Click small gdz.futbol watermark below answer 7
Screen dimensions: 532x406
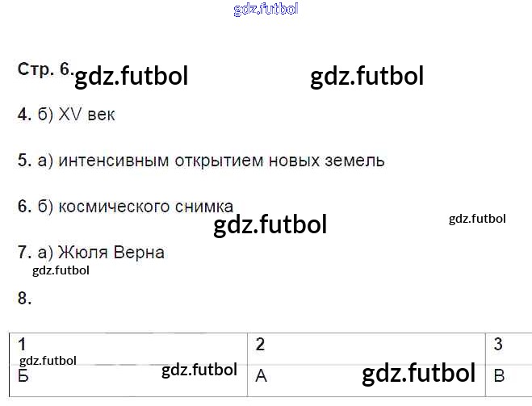click(x=61, y=270)
